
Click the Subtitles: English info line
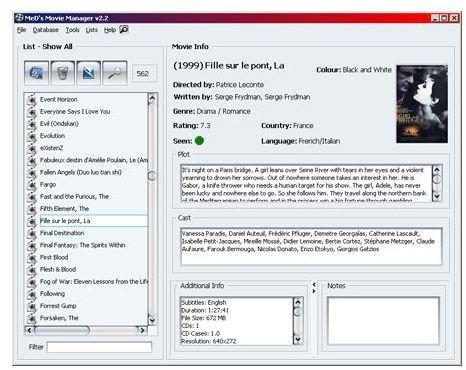204,302
